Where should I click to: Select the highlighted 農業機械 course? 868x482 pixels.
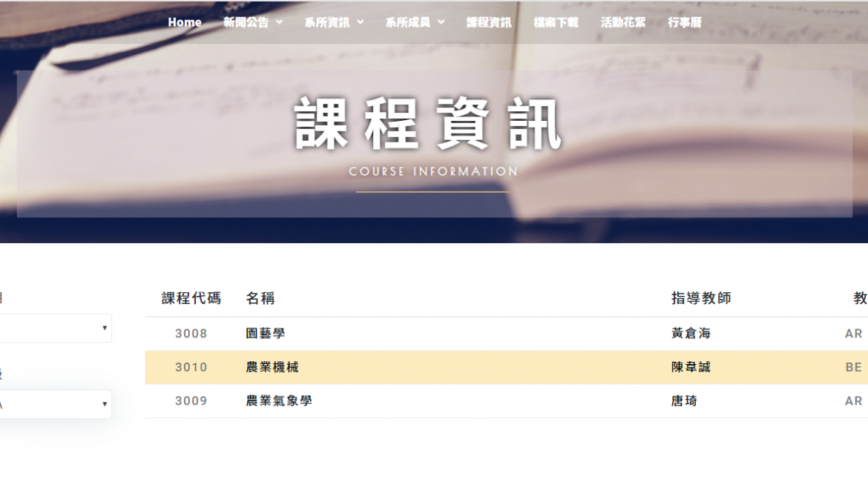tap(272, 367)
